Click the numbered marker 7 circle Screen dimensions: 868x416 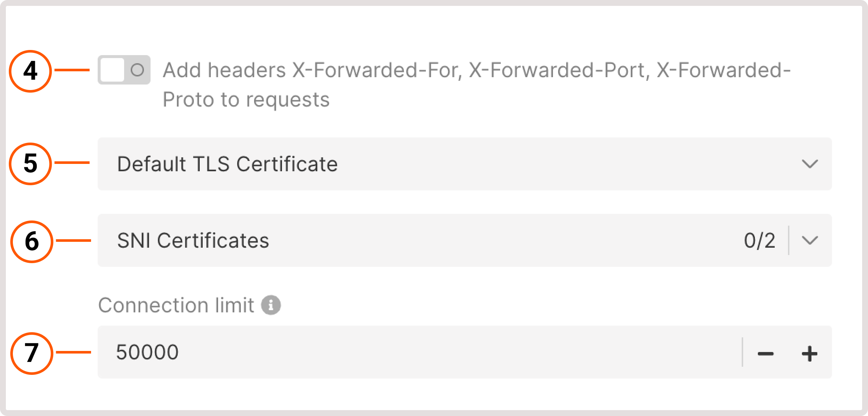pyautogui.click(x=32, y=353)
